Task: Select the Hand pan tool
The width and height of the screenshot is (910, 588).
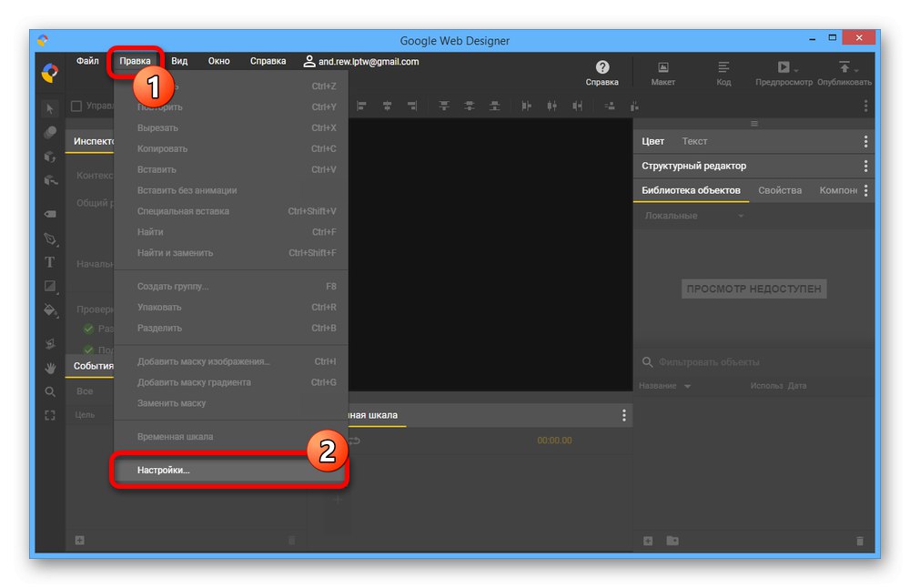Action: pyautogui.click(x=50, y=368)
